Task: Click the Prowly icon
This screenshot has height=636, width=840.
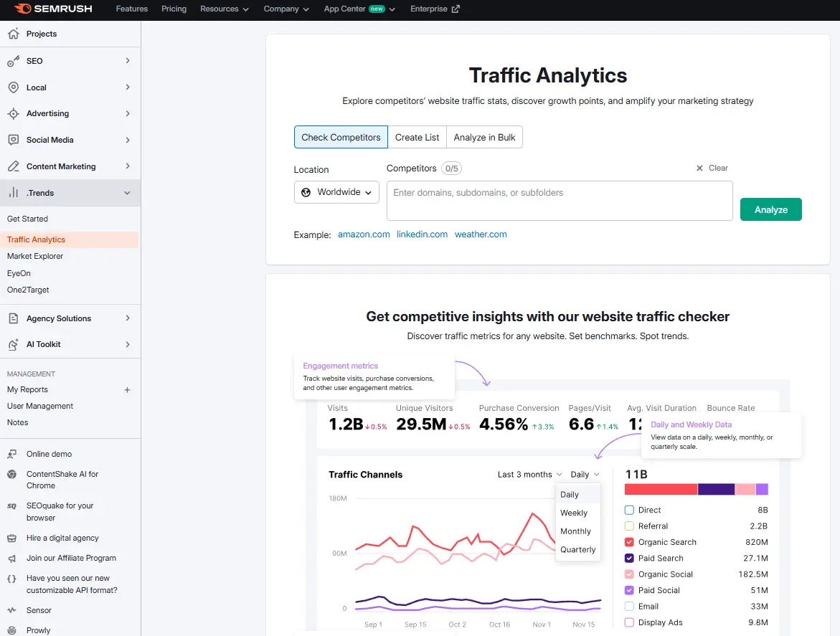Action: point(11,631)
